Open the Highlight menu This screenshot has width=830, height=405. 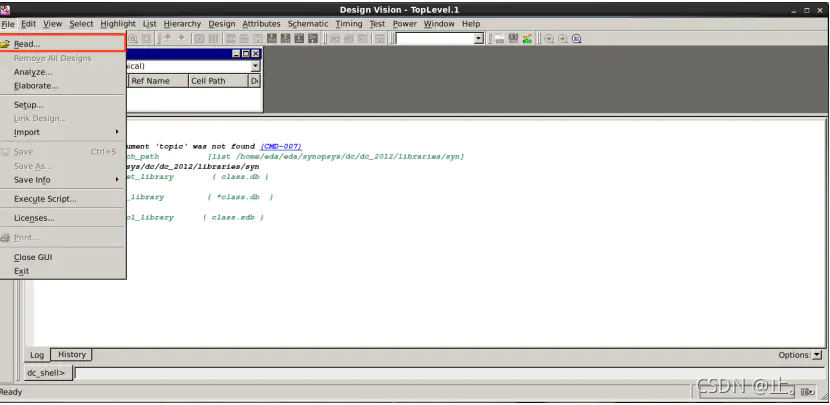click(118, 24)
